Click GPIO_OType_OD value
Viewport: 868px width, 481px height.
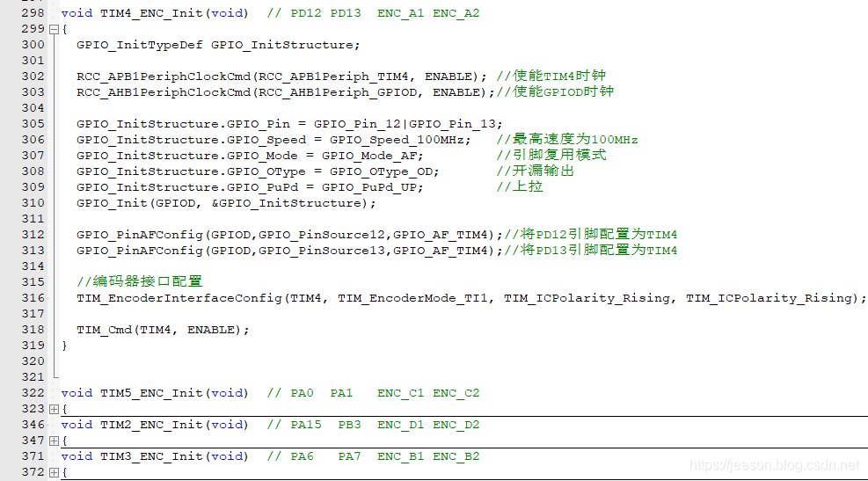[381, 171]
